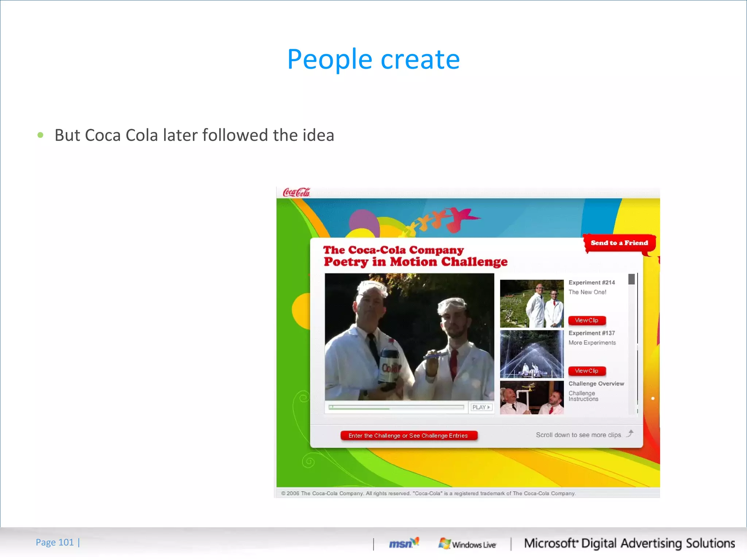Click the Send to a Friend button

tap(619, 243)
